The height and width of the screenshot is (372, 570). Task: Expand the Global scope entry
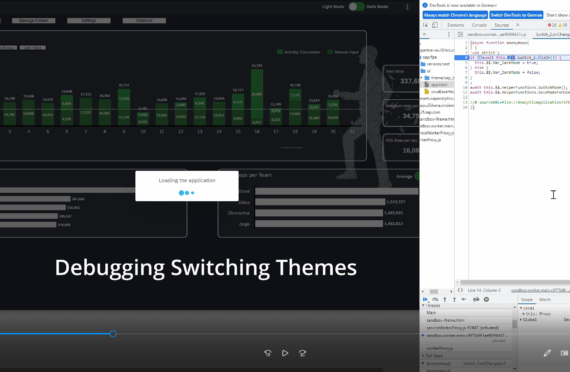pos(521,320)
